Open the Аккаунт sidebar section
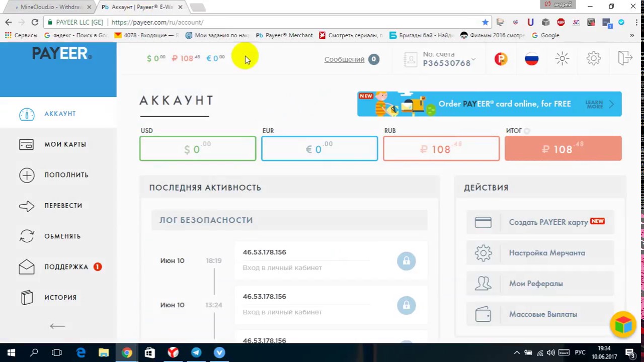The height and width of the screenshot is (362, 644). (x=59, y=114)
